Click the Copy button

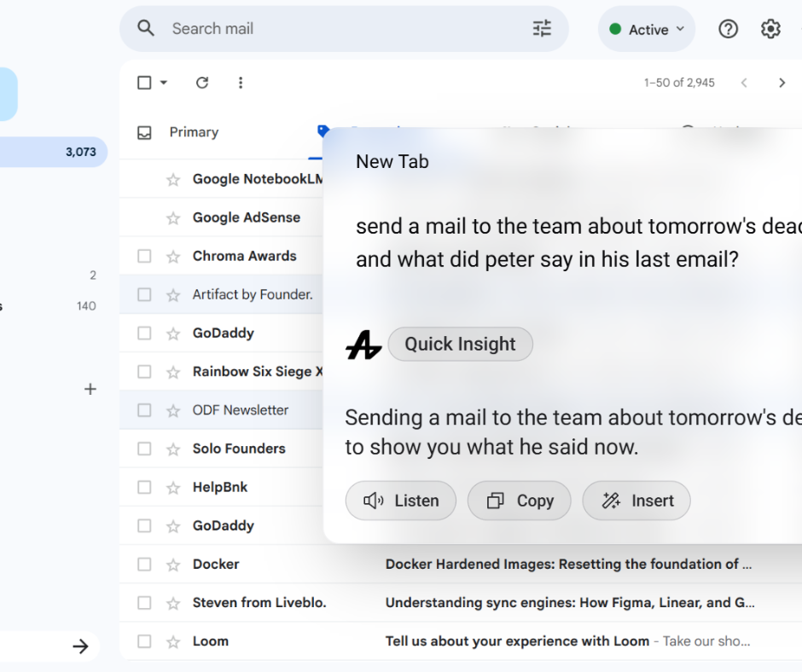point(519,501)
